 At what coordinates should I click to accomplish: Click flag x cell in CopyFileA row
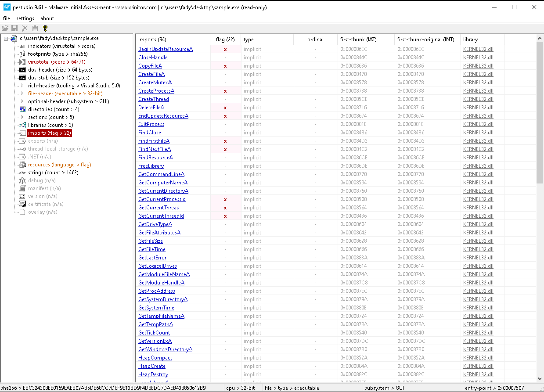225,66
